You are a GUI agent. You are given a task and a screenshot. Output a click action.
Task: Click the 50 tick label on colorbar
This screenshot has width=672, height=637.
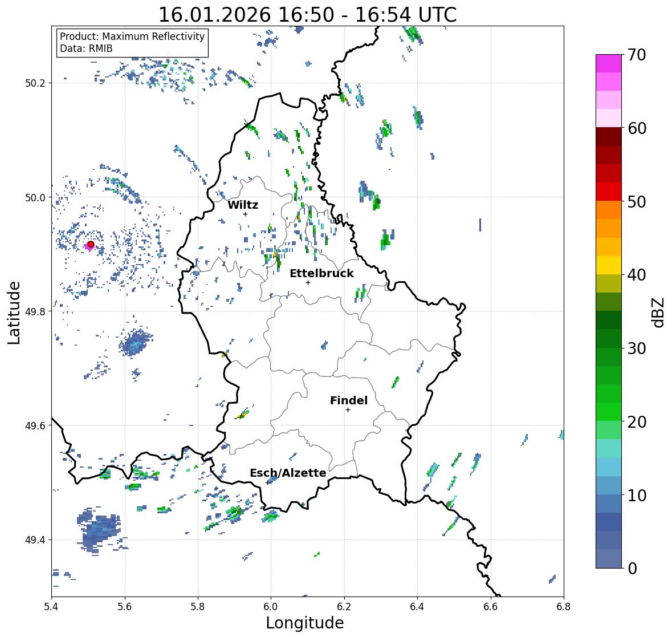coord(637,201)
